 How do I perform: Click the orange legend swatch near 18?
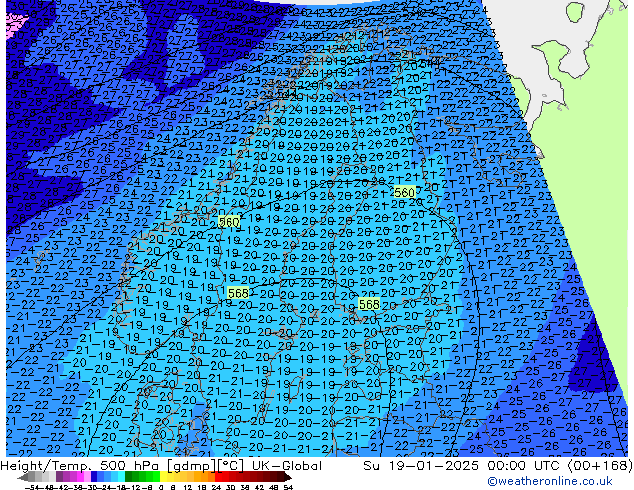click(205, 476)
